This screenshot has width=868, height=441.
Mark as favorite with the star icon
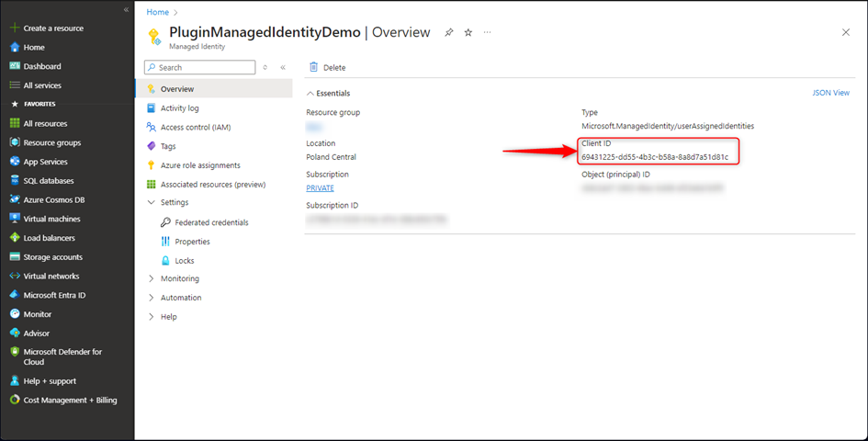(468, 33)
